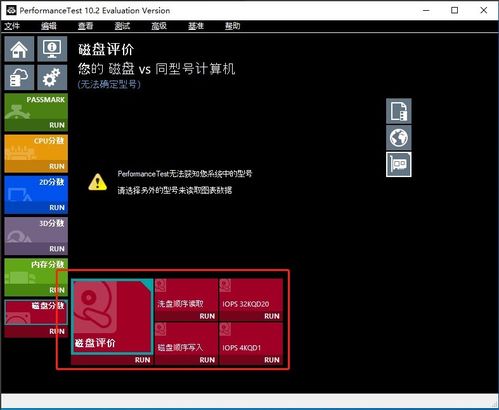Select the PASSMARK rating tile
This screenshot has width=499, height=410.
tap(36, 106)
